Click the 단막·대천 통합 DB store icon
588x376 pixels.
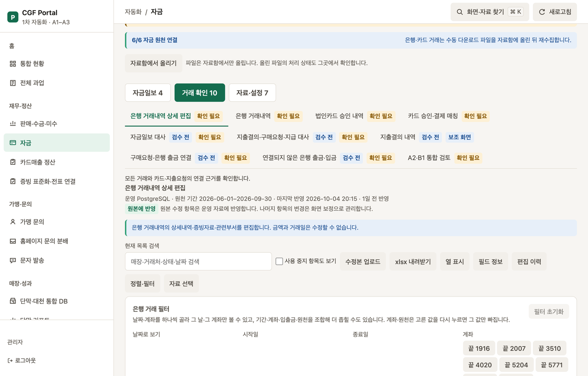(x=13, y=301)
